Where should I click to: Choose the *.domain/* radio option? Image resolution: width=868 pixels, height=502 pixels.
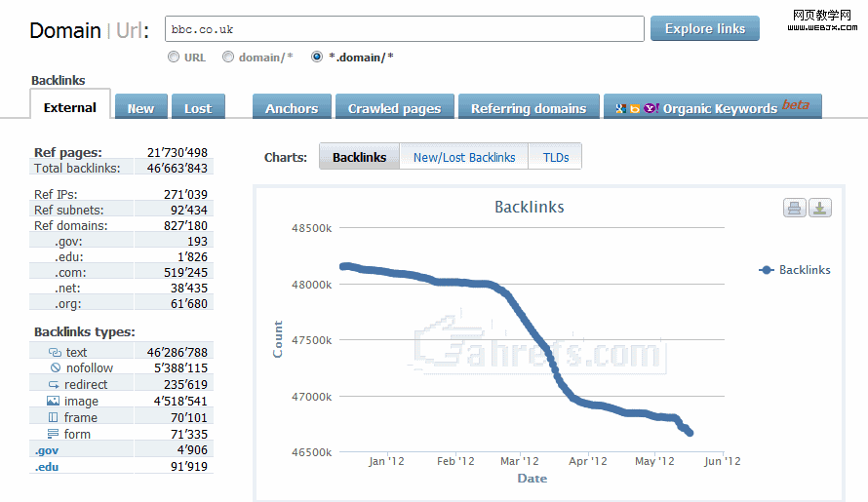click(x=317, y=58)
